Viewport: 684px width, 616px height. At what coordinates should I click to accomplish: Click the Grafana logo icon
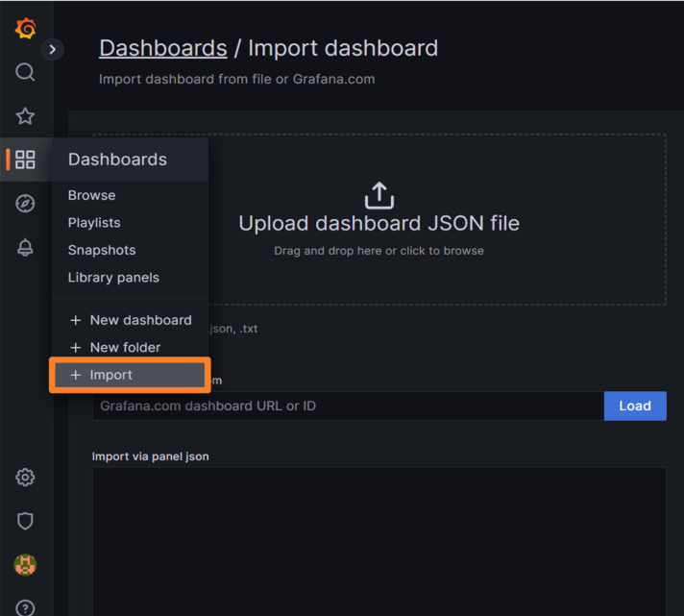click(25, 29)
